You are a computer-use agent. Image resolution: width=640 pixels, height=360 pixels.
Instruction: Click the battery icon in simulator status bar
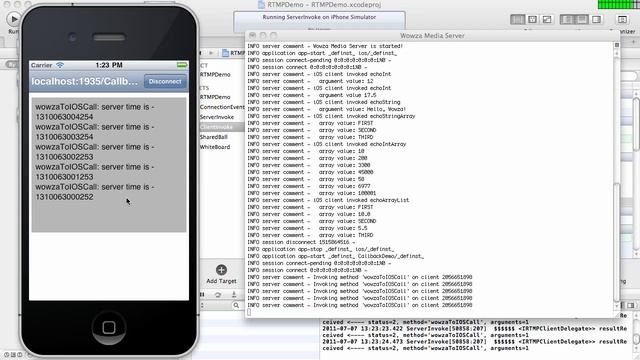click(x=182, y=65)
